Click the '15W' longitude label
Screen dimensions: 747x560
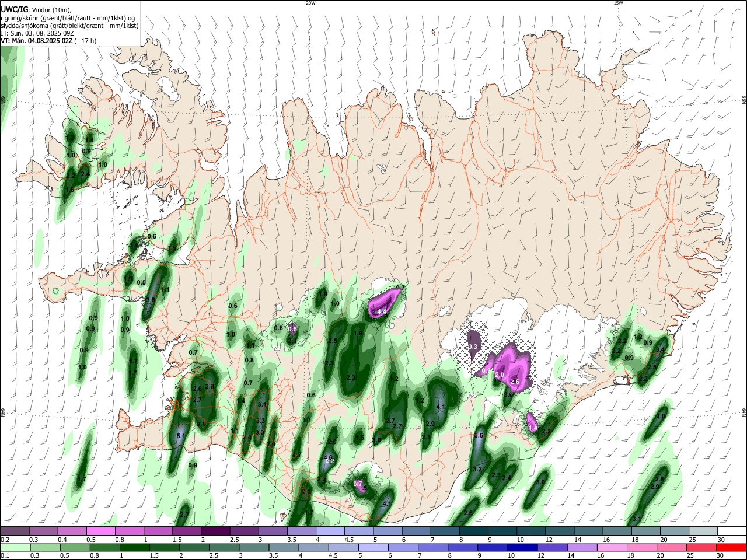pyautogui.click(x=618, y=3)
